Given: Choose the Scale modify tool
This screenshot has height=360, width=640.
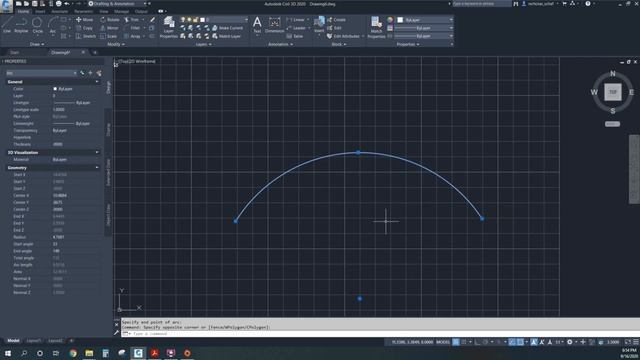Looking at the screenshot, I should (x=109, y=36).
